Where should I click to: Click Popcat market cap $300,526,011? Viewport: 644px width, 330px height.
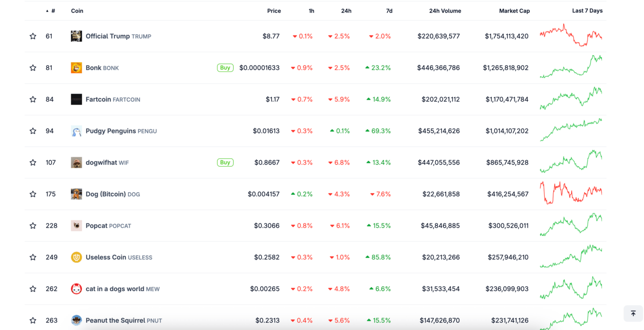click(x=508, y=226)
